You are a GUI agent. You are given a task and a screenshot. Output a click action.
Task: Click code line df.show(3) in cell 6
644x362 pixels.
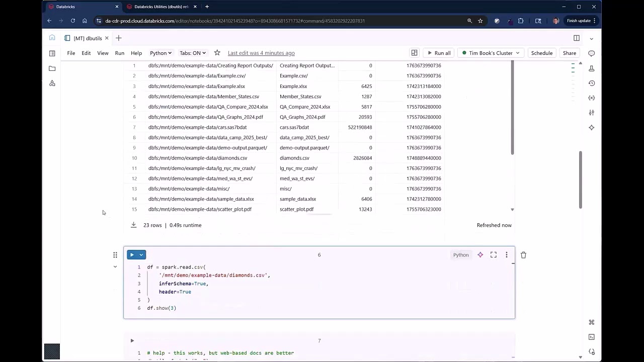click(162, 308)
